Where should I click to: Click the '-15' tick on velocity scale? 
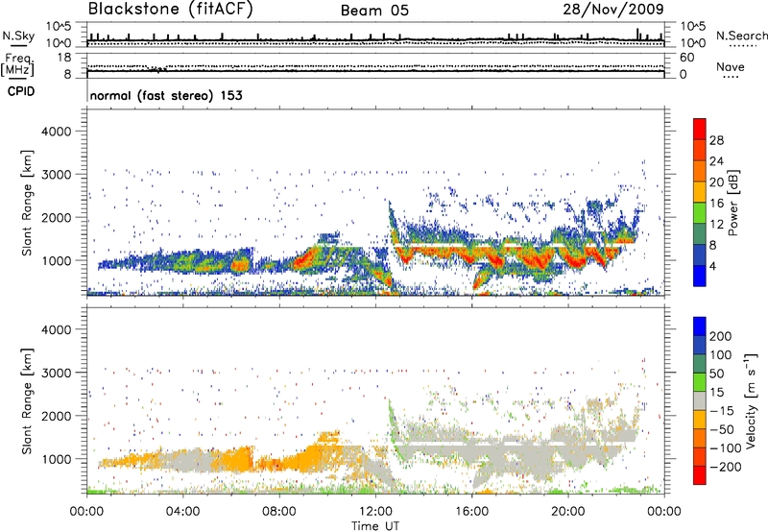click(x=722, y=410)
